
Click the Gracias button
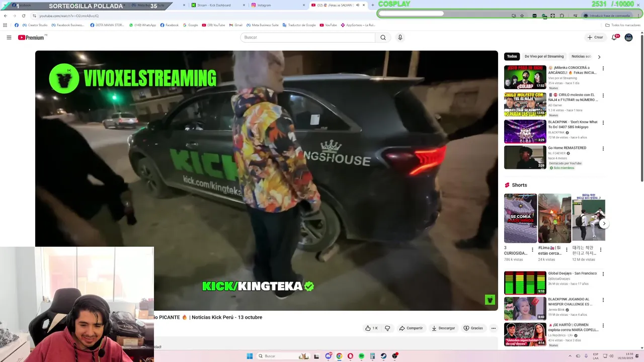473,328
